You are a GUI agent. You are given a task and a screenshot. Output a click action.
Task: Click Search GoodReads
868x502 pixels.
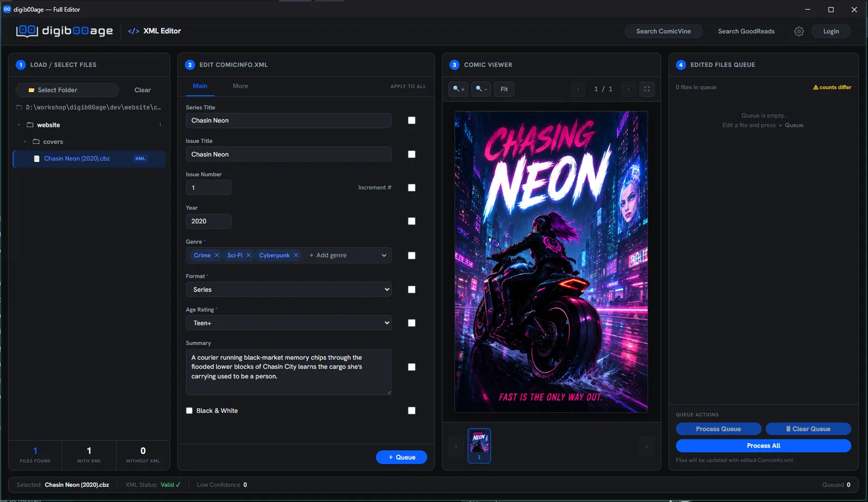[x=746, y=31]
